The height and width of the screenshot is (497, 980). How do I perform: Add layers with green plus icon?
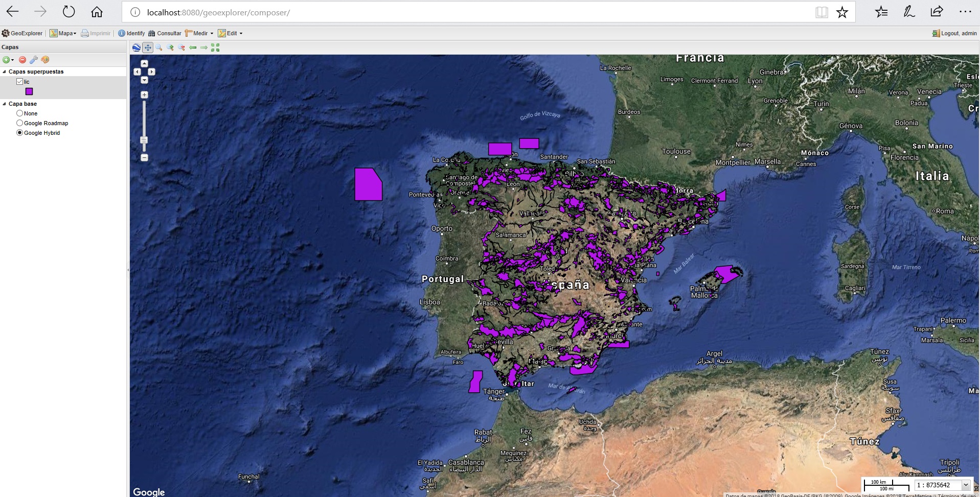(6, 60)
